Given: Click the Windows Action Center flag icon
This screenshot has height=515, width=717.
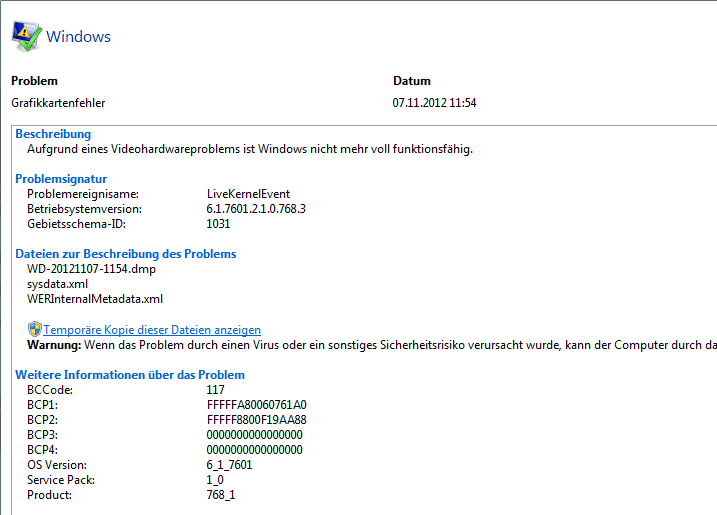Looking at the screenshot, I should (x=27, y=36).
